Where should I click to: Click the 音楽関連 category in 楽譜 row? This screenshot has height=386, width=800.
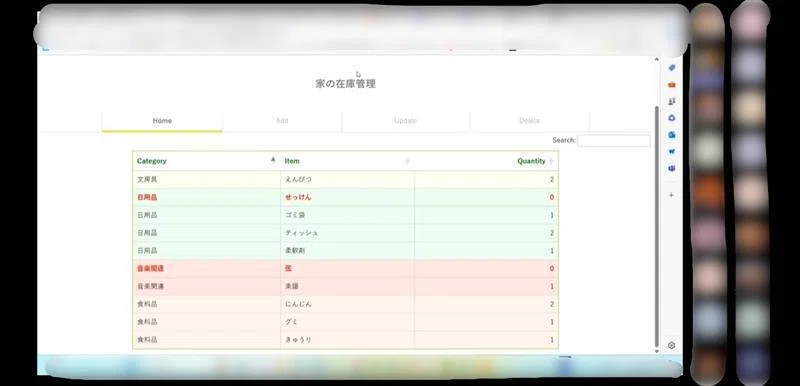207,287
